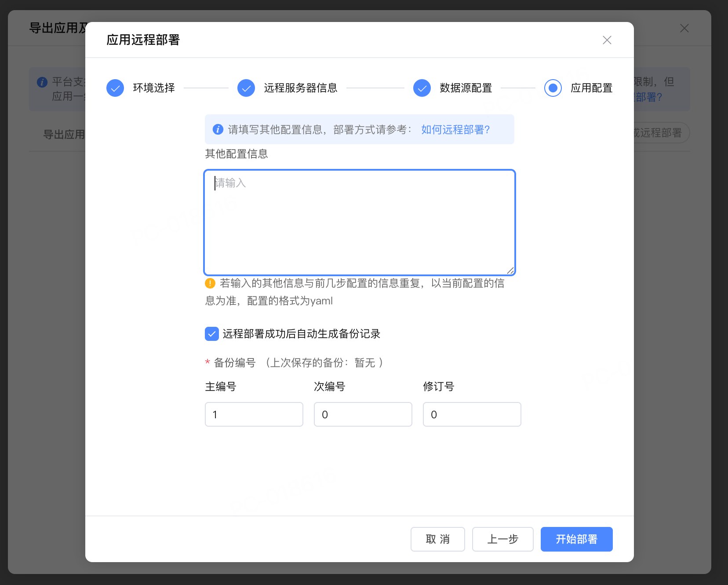This screenshot has height=585, width=728.
Task: Click the 应用配置 step label
Action: [592, 88]
